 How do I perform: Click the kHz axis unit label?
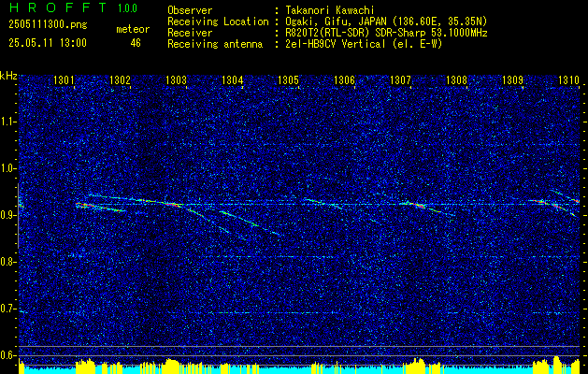8,76
